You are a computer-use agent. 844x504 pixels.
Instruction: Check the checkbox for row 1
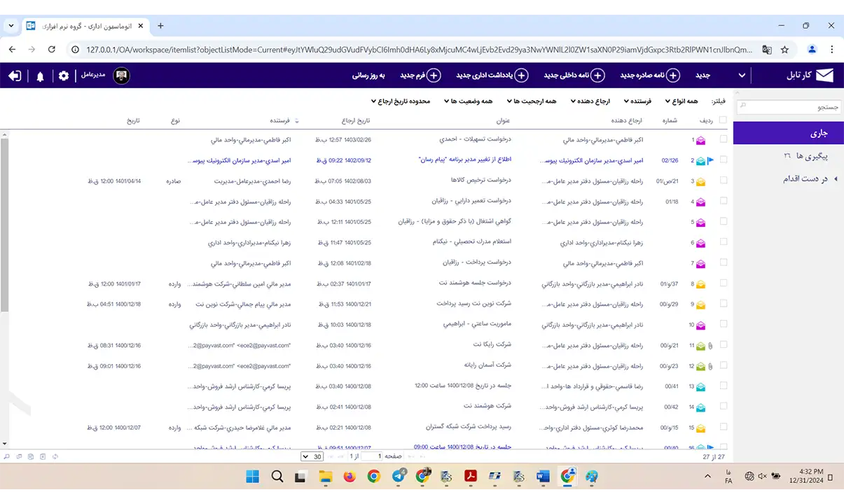coord(723,140)
